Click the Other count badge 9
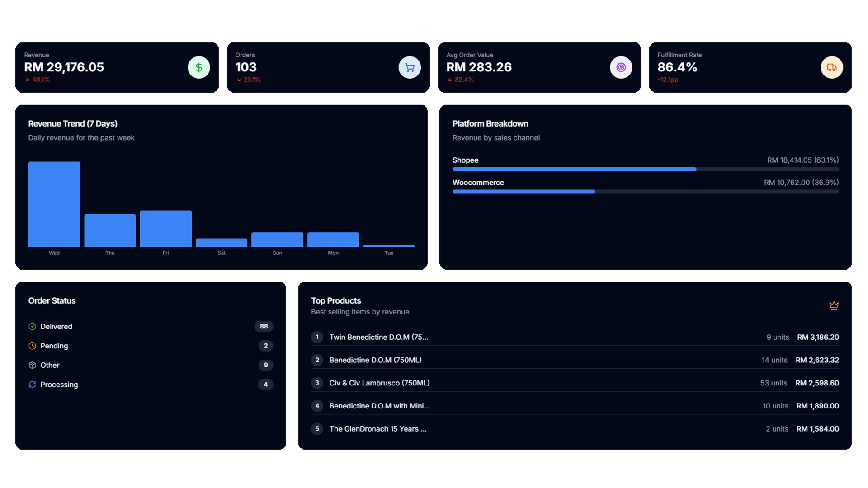The width and height of the screenshot is (868, 488). tap(266, 365)
